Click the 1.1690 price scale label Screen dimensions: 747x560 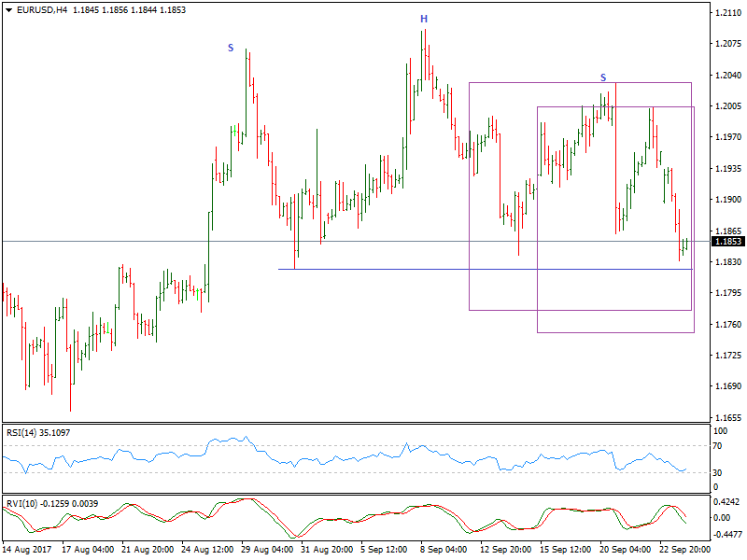728,386
